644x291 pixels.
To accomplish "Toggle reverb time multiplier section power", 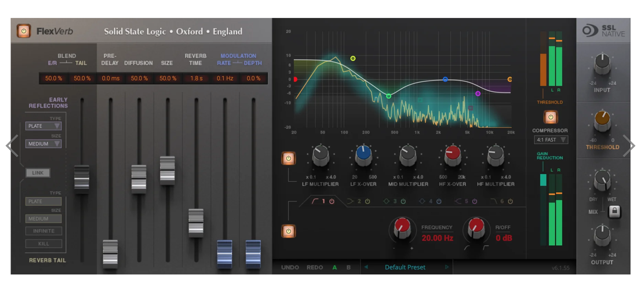I will click(x=288, y=158).
